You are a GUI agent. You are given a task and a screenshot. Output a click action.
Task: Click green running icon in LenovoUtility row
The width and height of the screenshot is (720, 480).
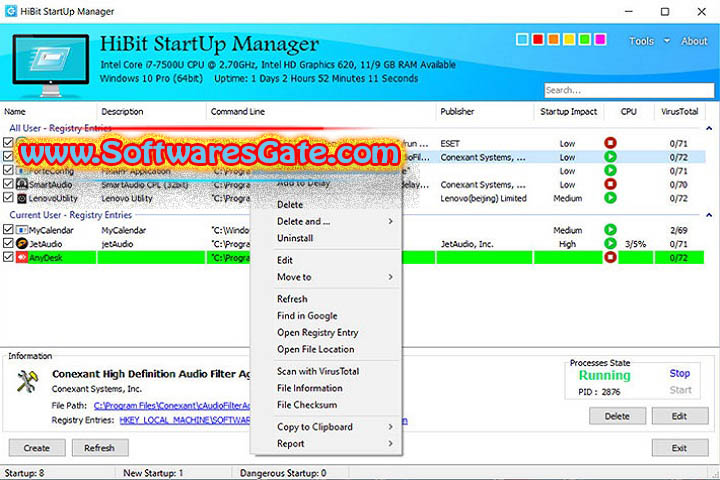(x=610, y=198)
